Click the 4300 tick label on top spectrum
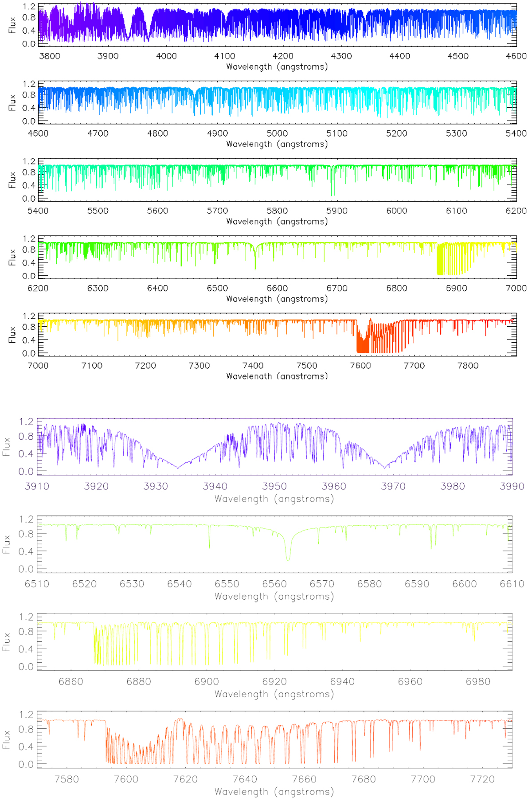 [x=341, y=56]
